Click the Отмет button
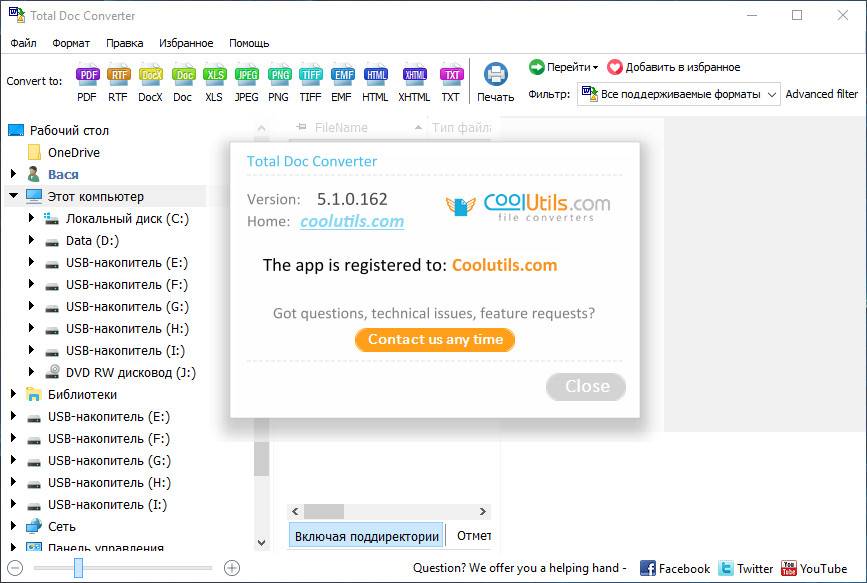The height and width of the screenshot is (583, 867). [x=474, y=535]
